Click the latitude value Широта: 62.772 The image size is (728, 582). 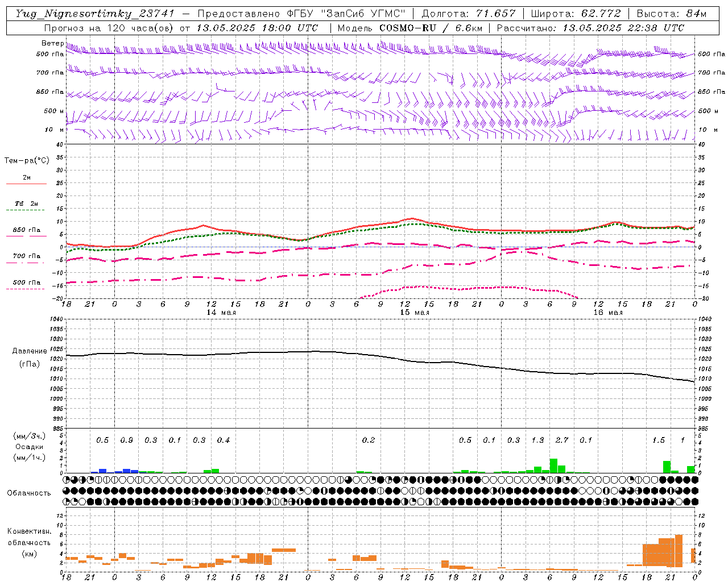tap(576, 14)
